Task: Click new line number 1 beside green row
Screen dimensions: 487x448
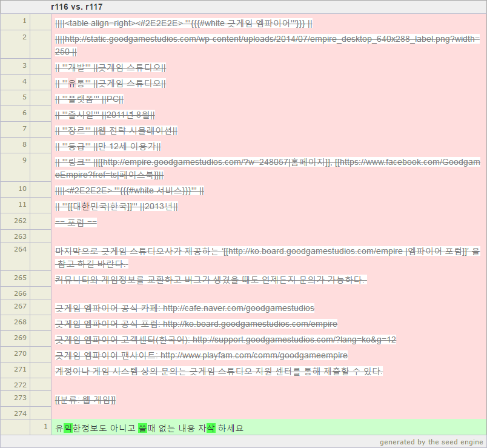Action: [45, 426]
